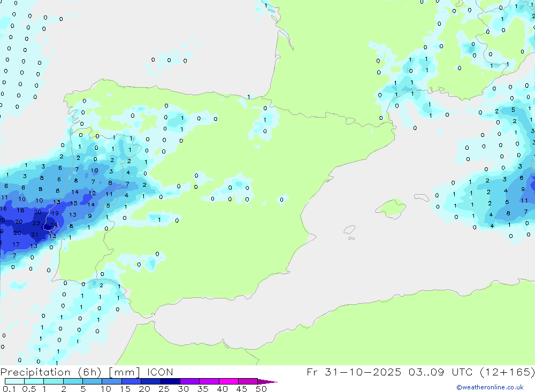The image size is (535, 392).
Task: Click the legend label "0.5"
Action: (x=29, y=389)
